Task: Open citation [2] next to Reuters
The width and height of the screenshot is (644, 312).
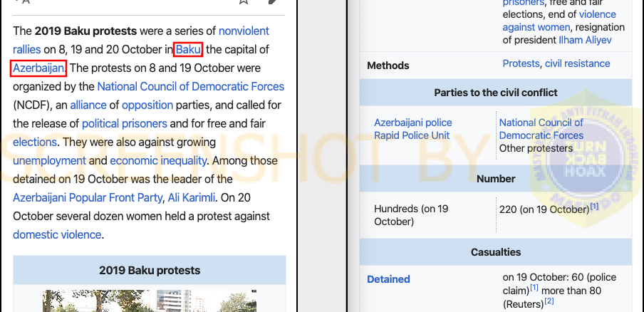Action: coord(549,301)
